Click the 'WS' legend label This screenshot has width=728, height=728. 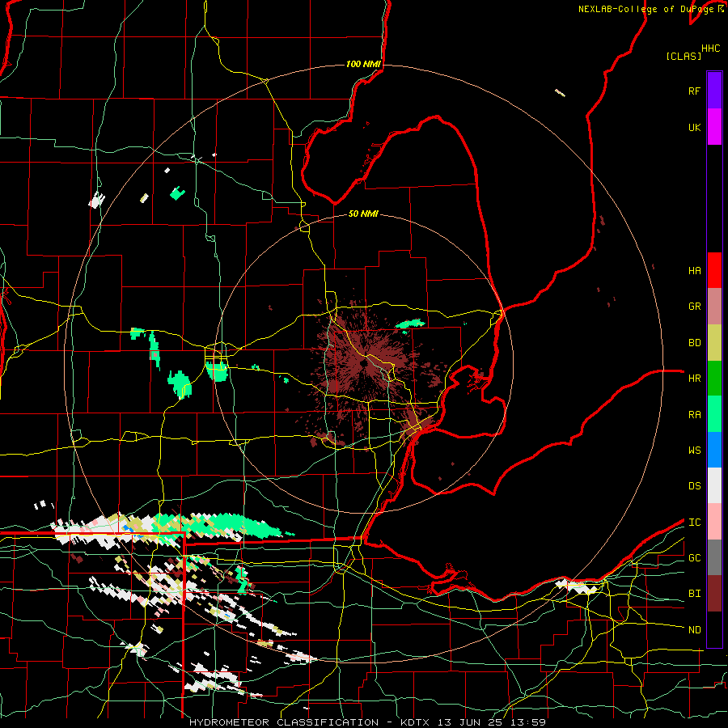tap(694, 451)
